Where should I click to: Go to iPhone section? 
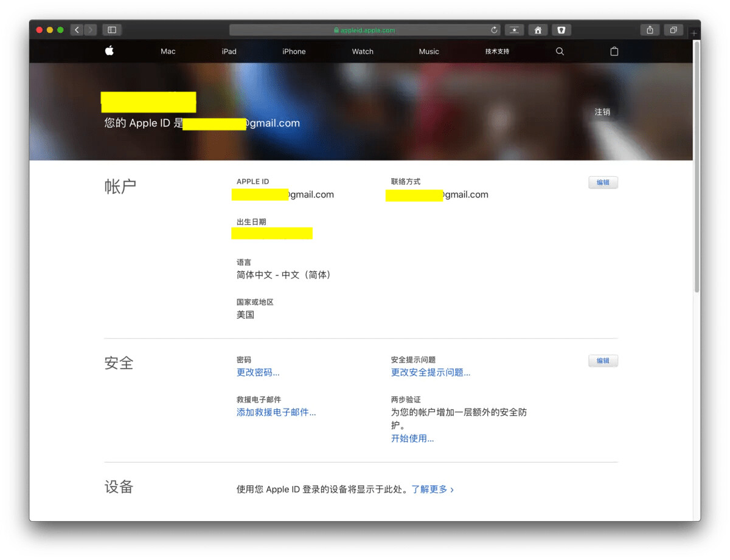pos(294,52)
